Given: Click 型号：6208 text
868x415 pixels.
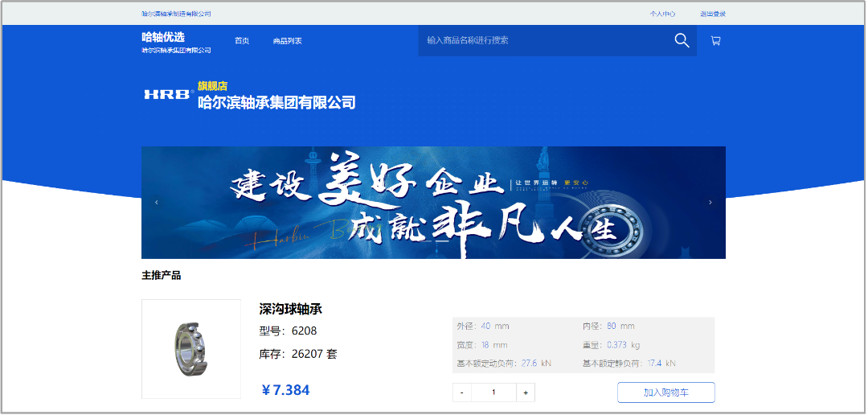Looking at the screenshot, I should (288, 331).
